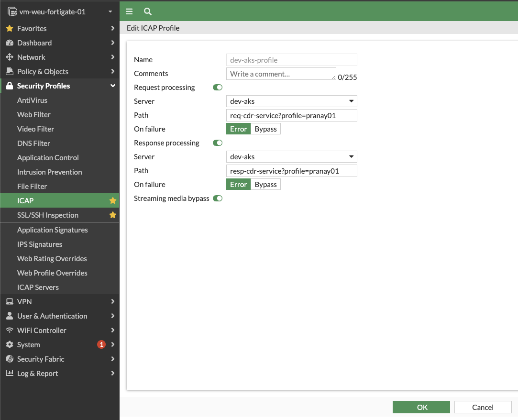This screenshot has width=518, height=420.
Task: Open the Request processing Server dropdown
Action: [291, 101]
